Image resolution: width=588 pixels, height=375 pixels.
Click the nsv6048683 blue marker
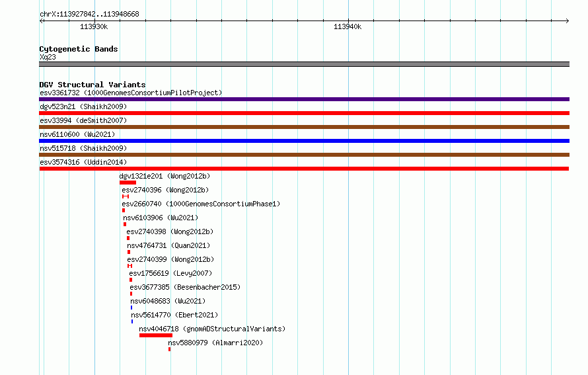pos(131,308)
